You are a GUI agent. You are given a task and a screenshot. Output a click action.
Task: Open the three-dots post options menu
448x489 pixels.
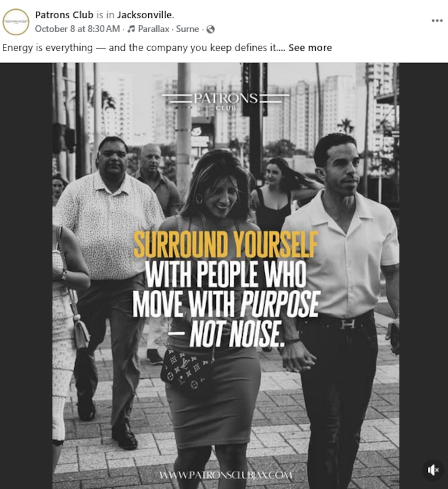tap(437, 21)
